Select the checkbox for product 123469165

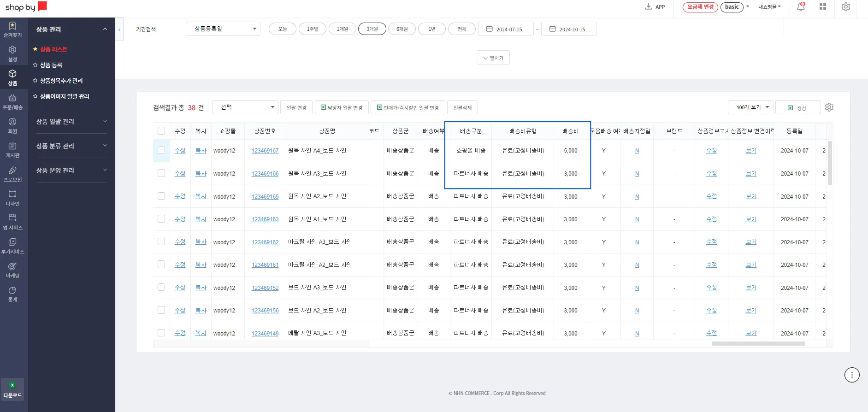coord(161,196)
